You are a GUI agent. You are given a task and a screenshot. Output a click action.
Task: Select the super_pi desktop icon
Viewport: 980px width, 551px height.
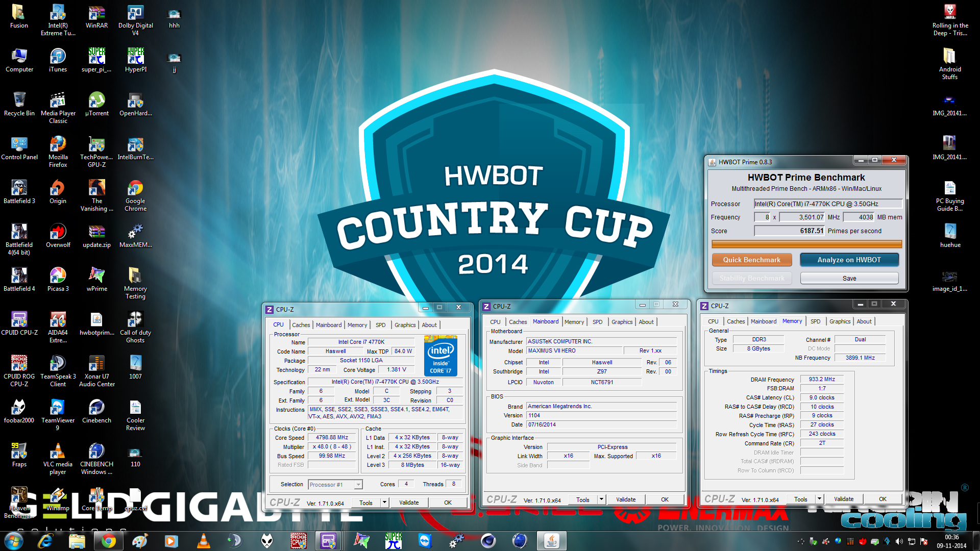point(96,60)
